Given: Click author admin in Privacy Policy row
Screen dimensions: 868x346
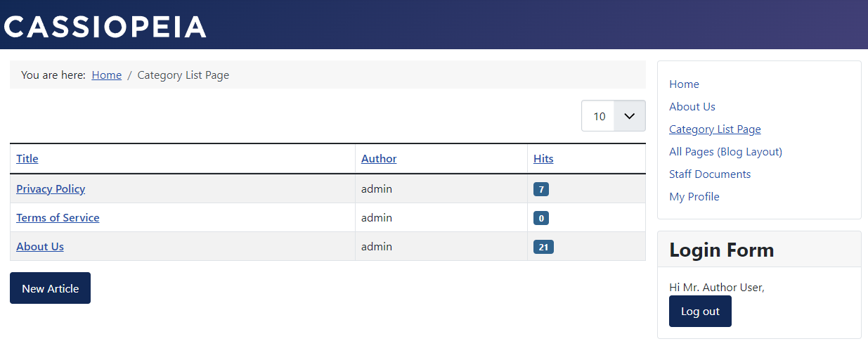Looking at the screenshot, I should click(377, 188).
